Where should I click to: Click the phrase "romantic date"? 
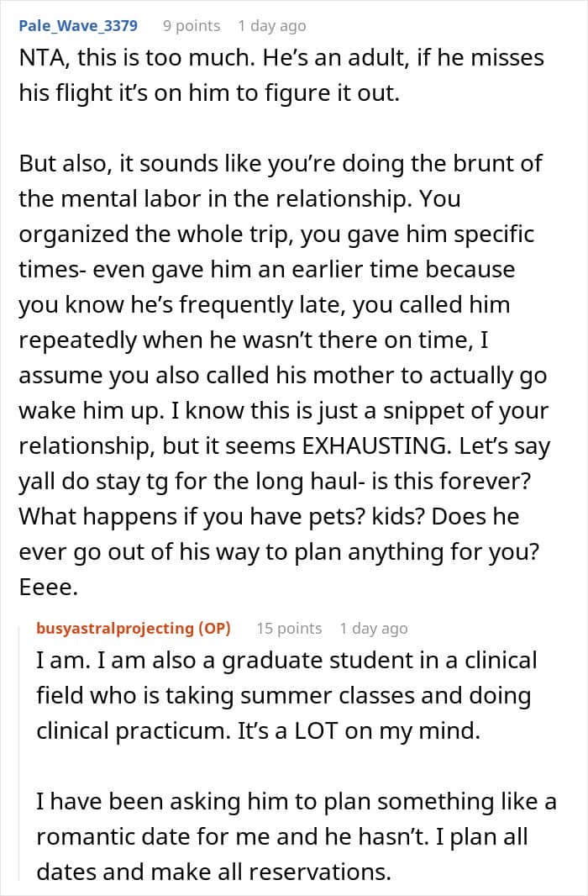106,837
